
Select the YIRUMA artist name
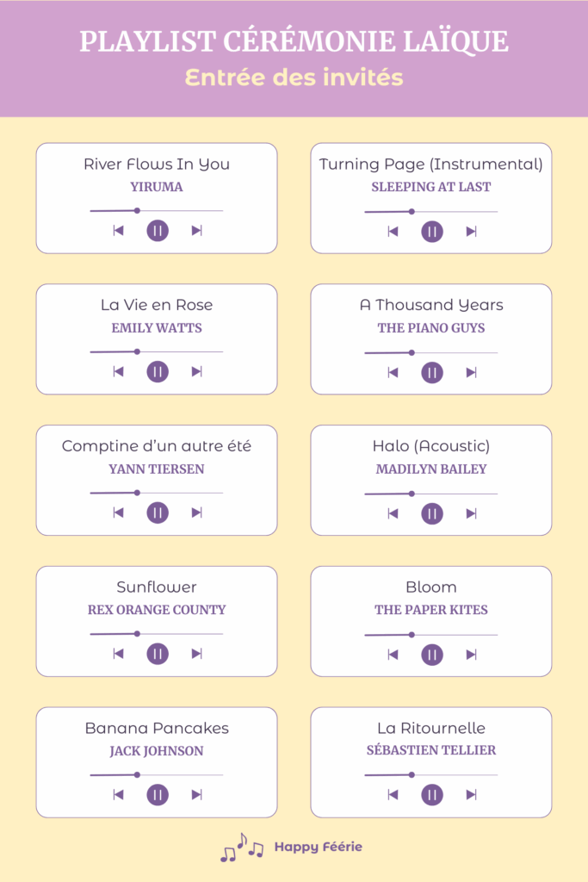pos(157,187)
